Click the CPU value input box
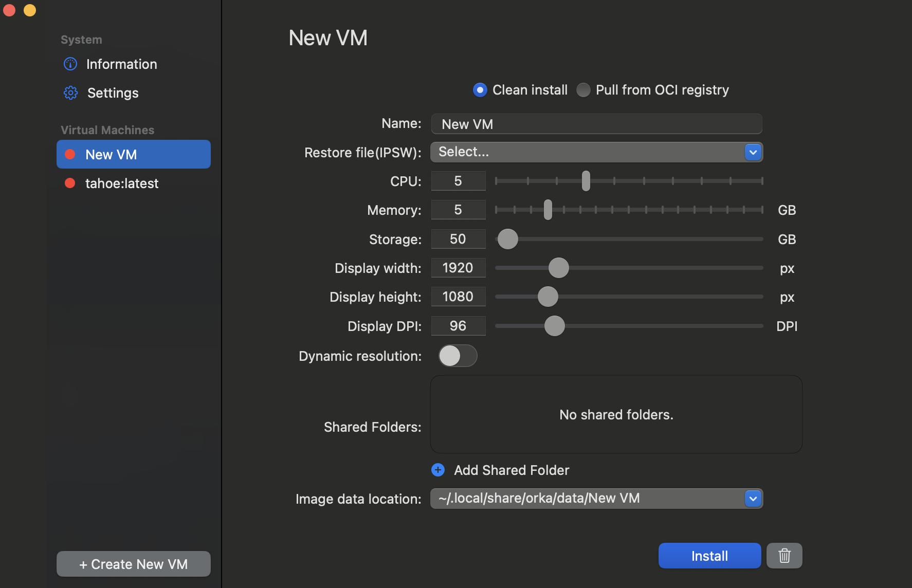Screen dimensions: 912x588 [458, 181]
